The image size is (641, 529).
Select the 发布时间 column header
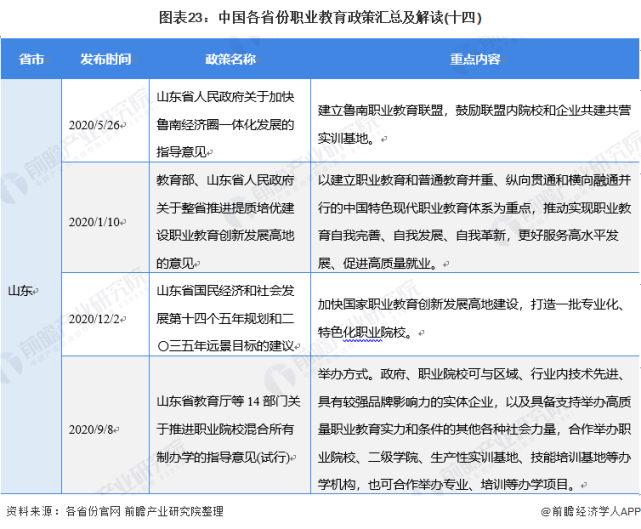click(x=105, y=59)
